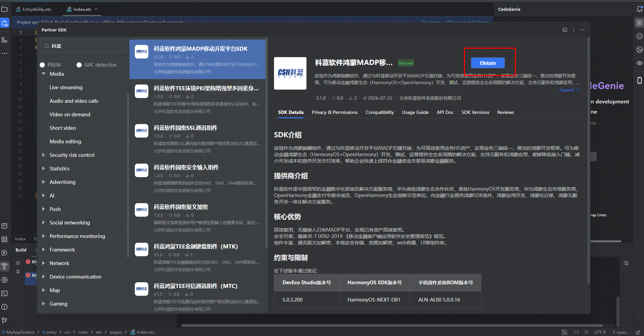This screenshot has height=336, width=644.
Task: Switch to Usage Guide tab
Action: (415, 112)
